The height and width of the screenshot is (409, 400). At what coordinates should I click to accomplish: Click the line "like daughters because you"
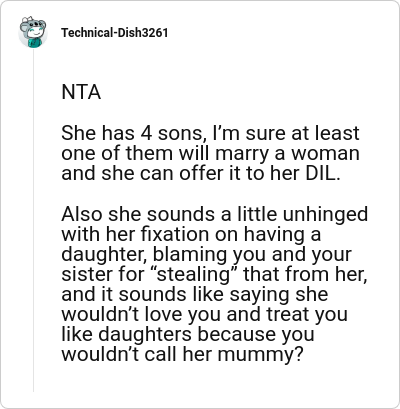[x=188, y=335]
